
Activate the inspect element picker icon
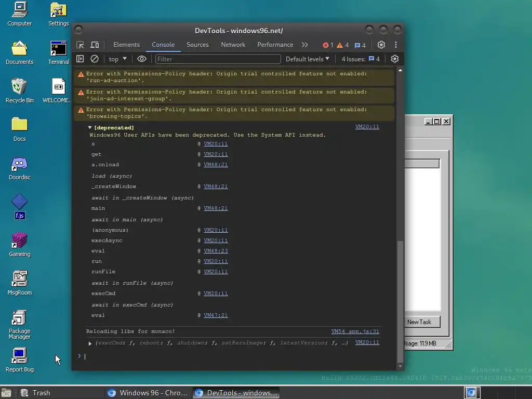tap(80, 45)
